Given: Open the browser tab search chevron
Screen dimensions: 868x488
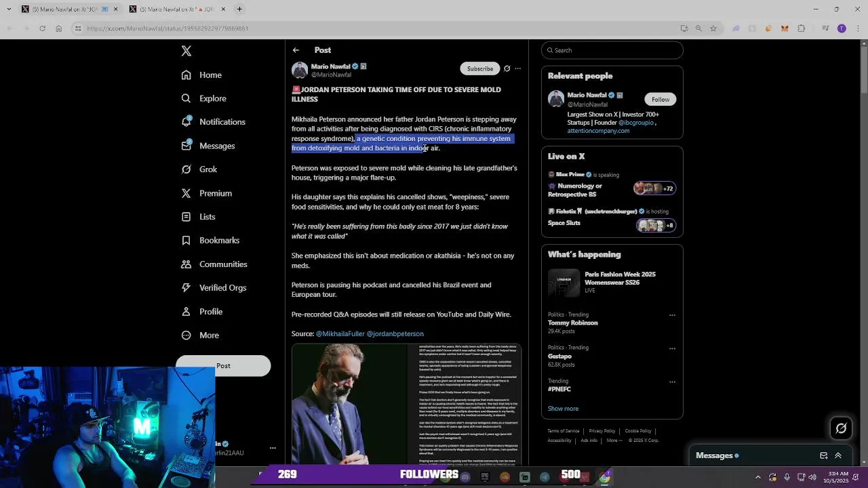Looking at the screenshot, I should [9, 9].
